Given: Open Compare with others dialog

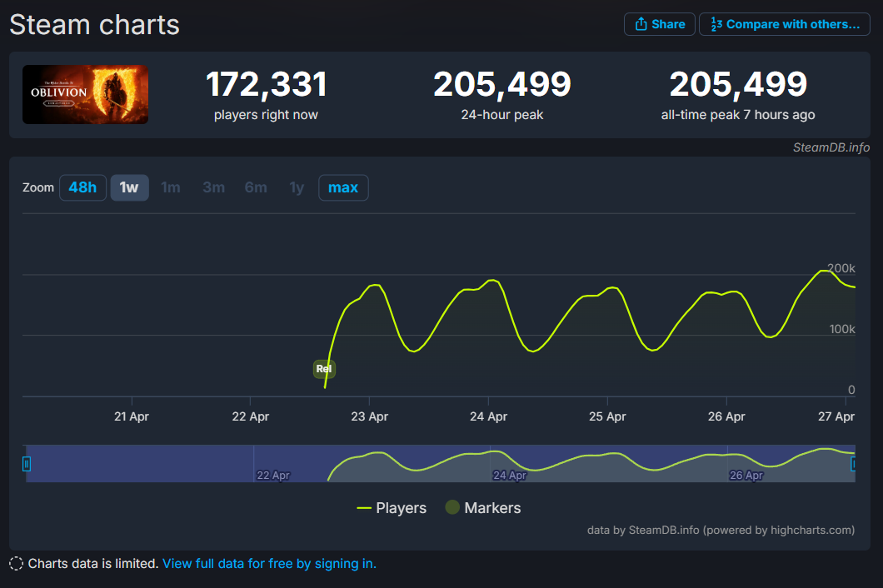Looking at the screenshot, I should point(785,24).
